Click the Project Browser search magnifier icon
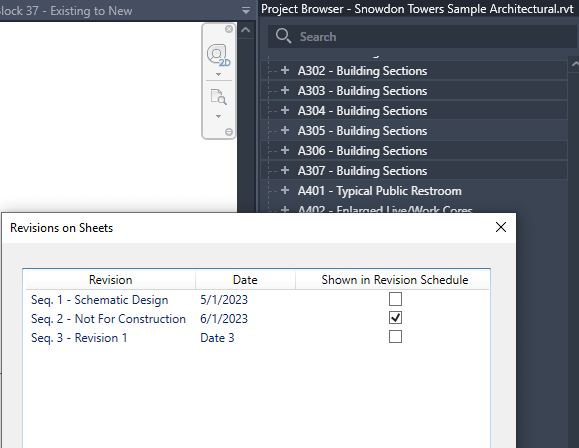The image size is (579, 448). tap(284, 36)
